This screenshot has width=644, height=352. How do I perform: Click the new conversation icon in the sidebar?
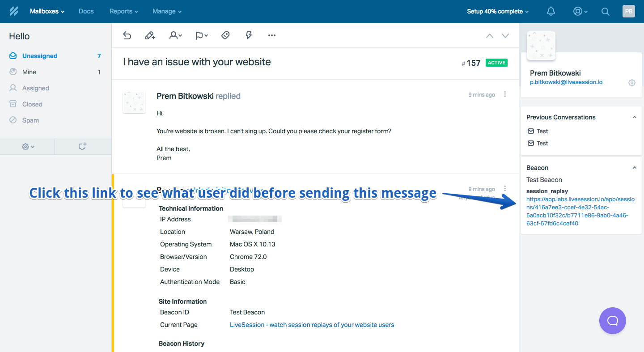[82, 147]
